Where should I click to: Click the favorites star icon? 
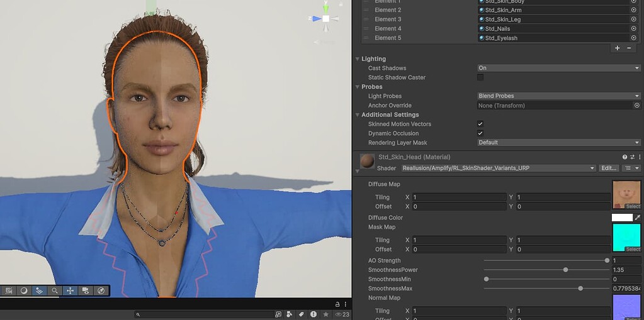point(325,315)
